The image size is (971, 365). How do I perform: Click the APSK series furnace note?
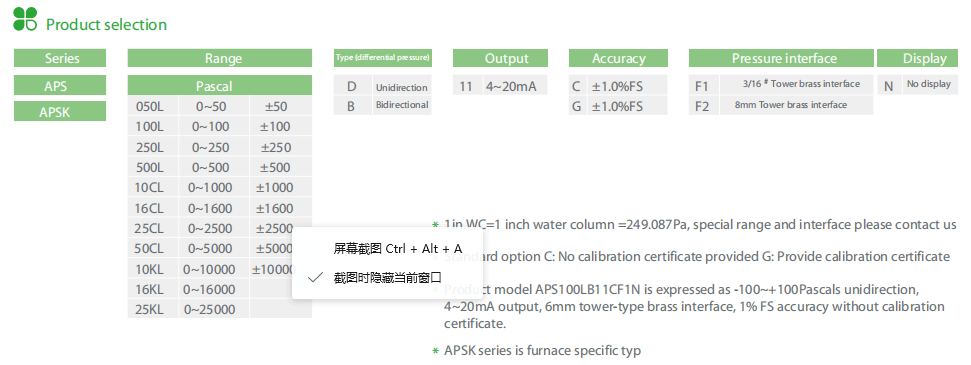[542, 350]
